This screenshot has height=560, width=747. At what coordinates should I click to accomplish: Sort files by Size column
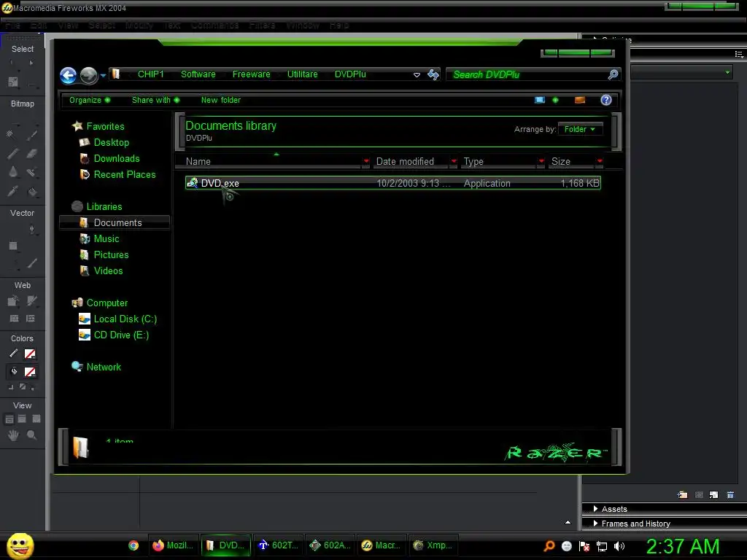pyautogui.click(x=572, y=161)
